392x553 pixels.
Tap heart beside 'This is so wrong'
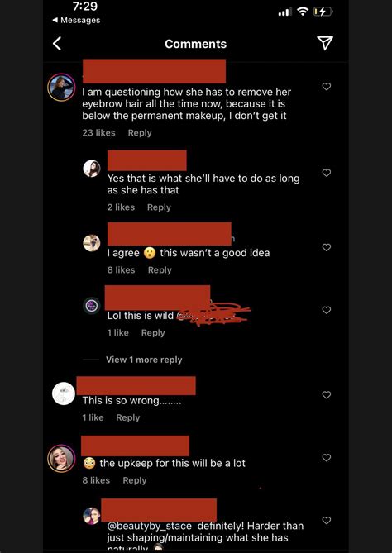click(327, 395)
